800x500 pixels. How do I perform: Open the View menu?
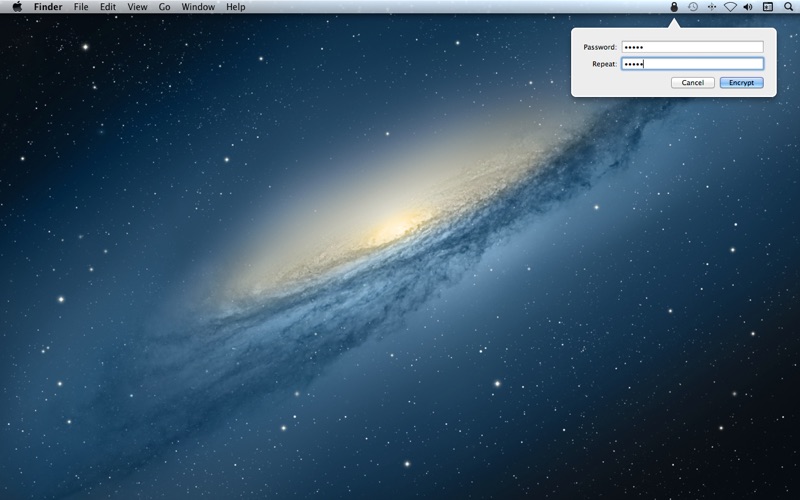pyautogui.click(x=137, y=7)
